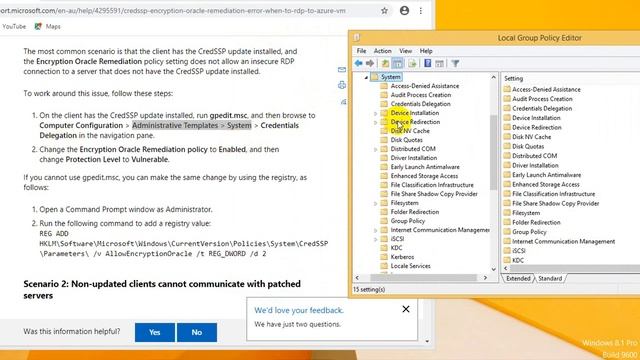The width and height of the screenshot is (640, 360).
Task: Select Driver Installation in the tree
Action: click(x=413, y=158)
